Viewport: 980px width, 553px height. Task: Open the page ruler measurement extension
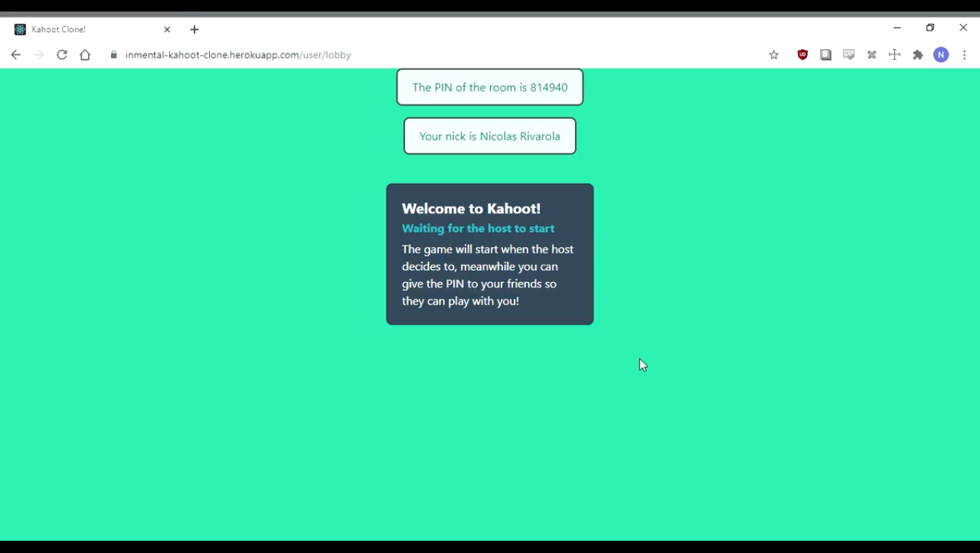895,55
